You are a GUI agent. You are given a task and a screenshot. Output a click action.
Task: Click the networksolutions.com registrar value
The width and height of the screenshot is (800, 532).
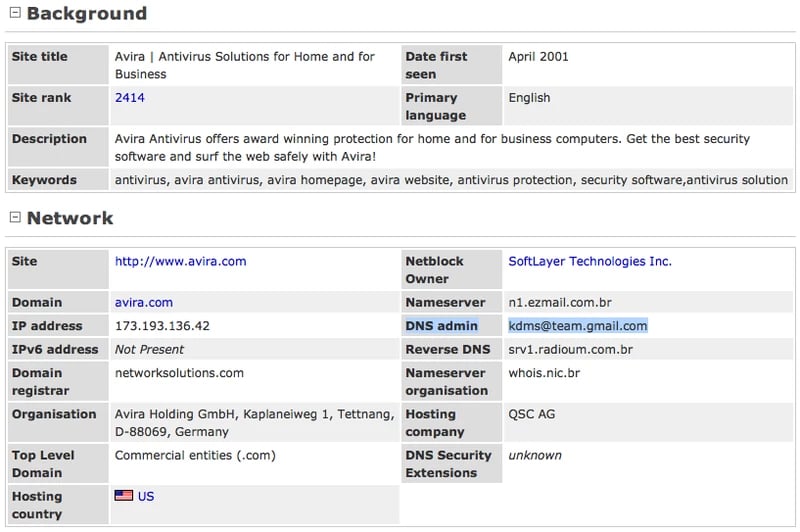[179, 373]
